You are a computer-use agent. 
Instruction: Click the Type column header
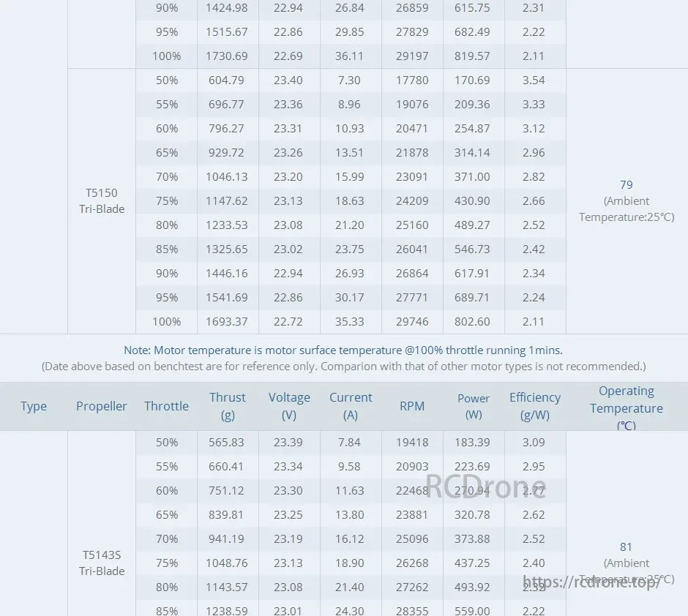tap(34, 406)
